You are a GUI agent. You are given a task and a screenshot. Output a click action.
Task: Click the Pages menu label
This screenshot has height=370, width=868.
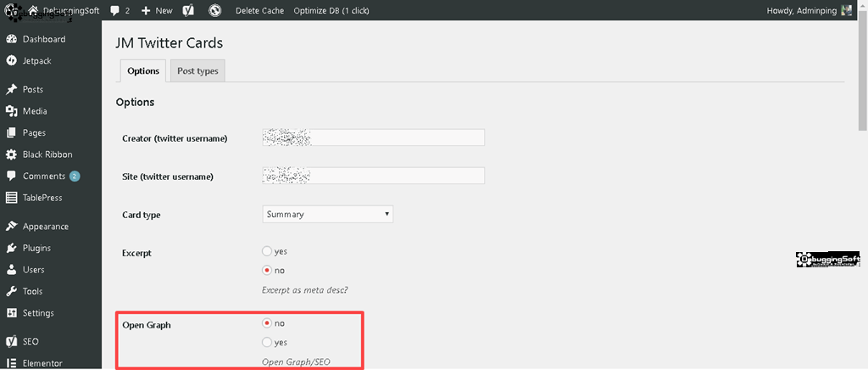(34, 133)
